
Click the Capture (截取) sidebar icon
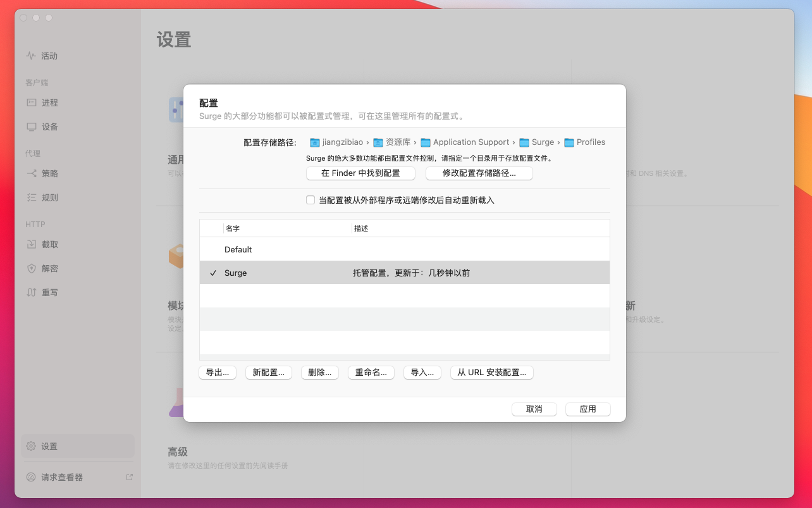coord(31,244)
